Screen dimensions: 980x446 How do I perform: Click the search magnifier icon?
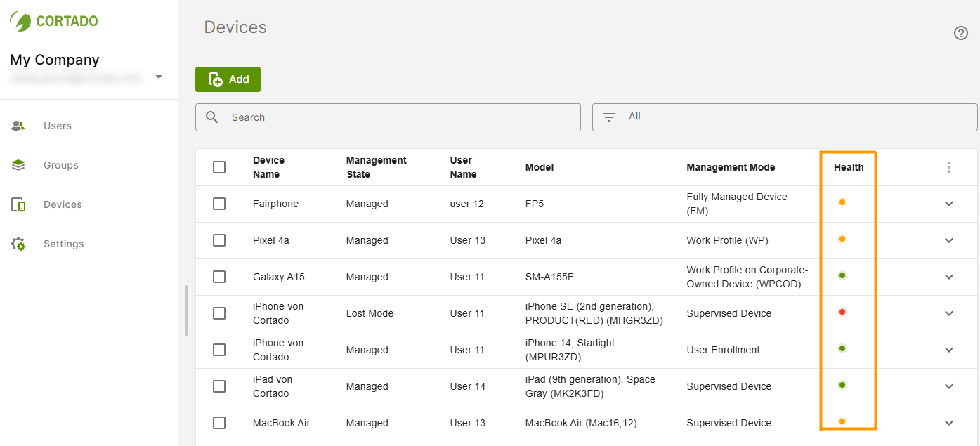click(x=211, y=117)
